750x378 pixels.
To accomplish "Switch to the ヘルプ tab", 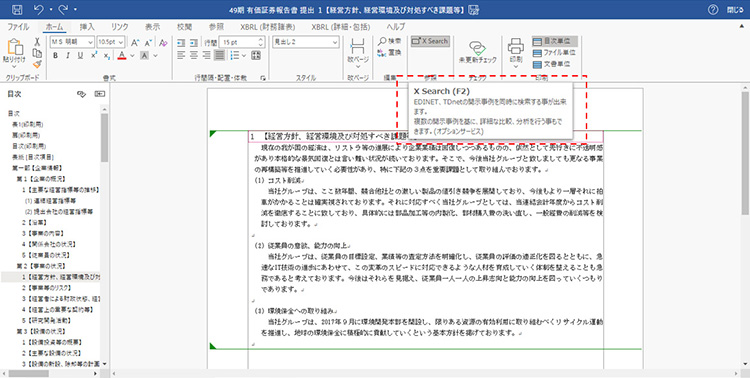I will [x=396, y=26].
